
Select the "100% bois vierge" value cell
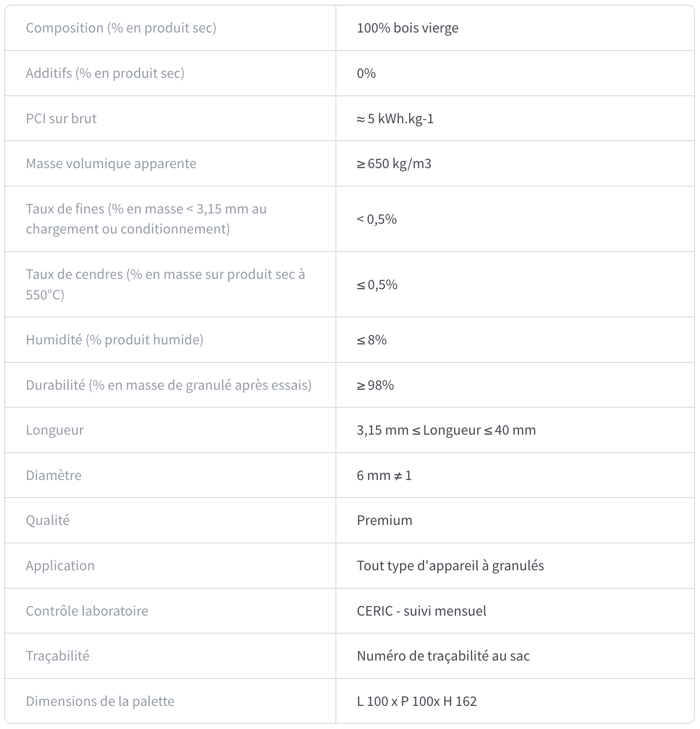[x=407, y=28]
